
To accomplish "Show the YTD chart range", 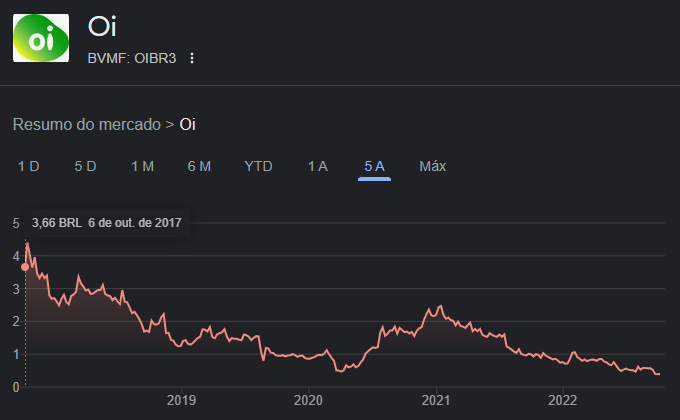I will pos(258,166).
